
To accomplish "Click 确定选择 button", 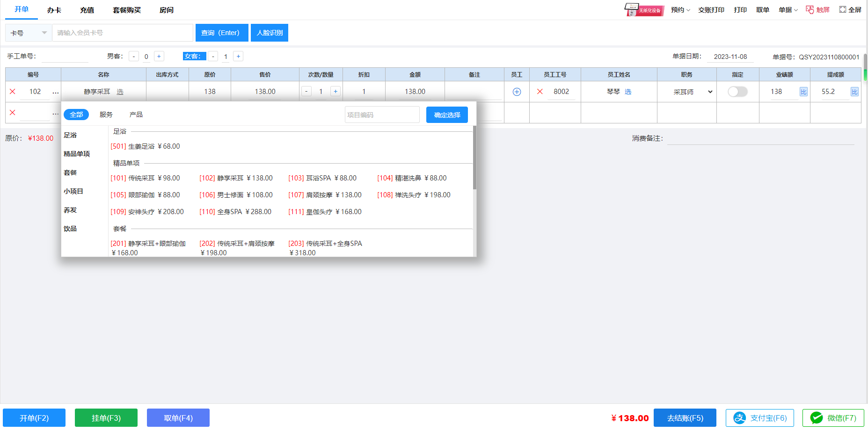I will point(447,115).
